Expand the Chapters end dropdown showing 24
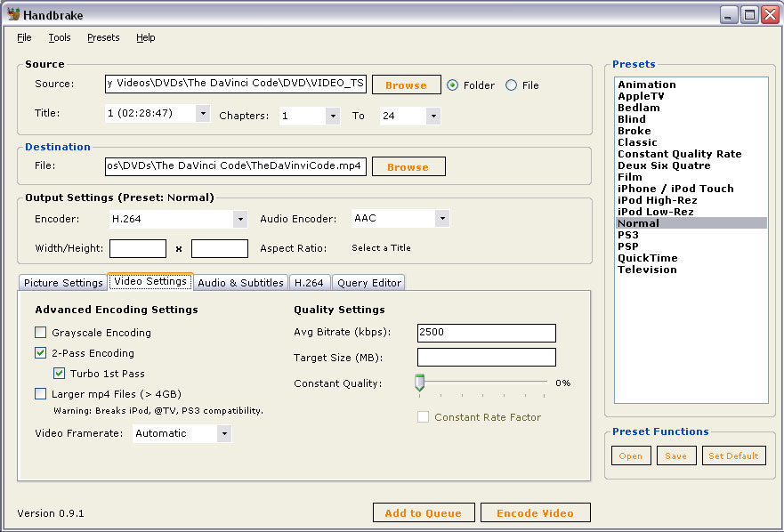Screen dimensions: 784x532 (433, 116)
